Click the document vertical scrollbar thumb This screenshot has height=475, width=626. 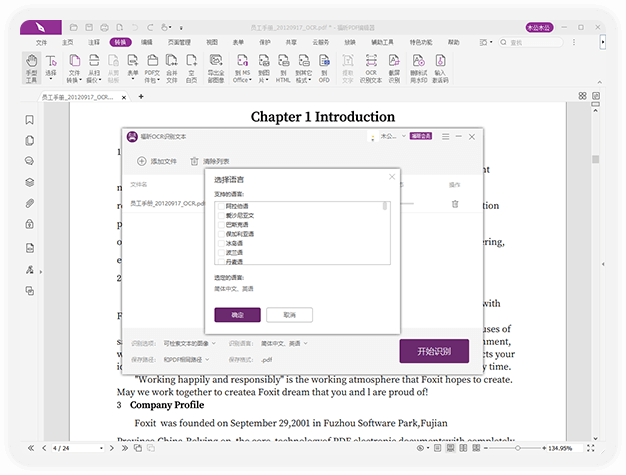tap(595, 159)
